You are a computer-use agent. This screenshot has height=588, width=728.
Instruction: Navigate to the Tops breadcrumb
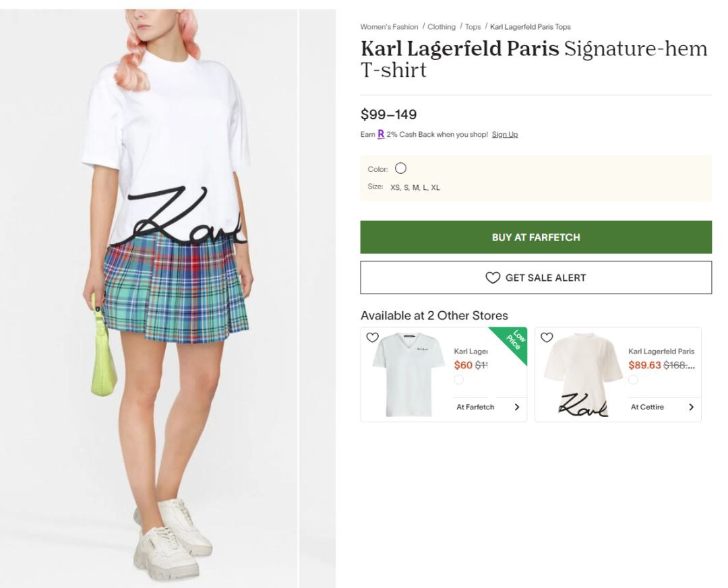click(x=473, y=27)
